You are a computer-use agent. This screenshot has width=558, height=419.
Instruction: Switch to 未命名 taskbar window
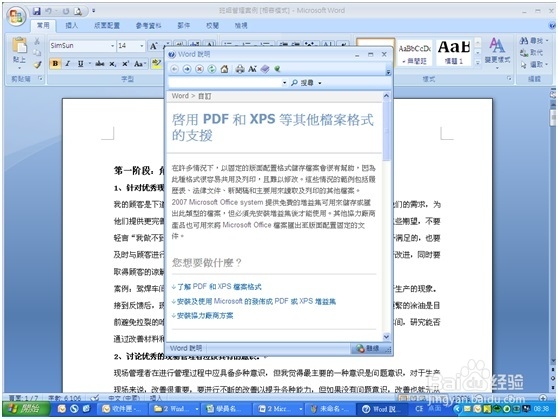pyautogui.click(x=330, y=409)
